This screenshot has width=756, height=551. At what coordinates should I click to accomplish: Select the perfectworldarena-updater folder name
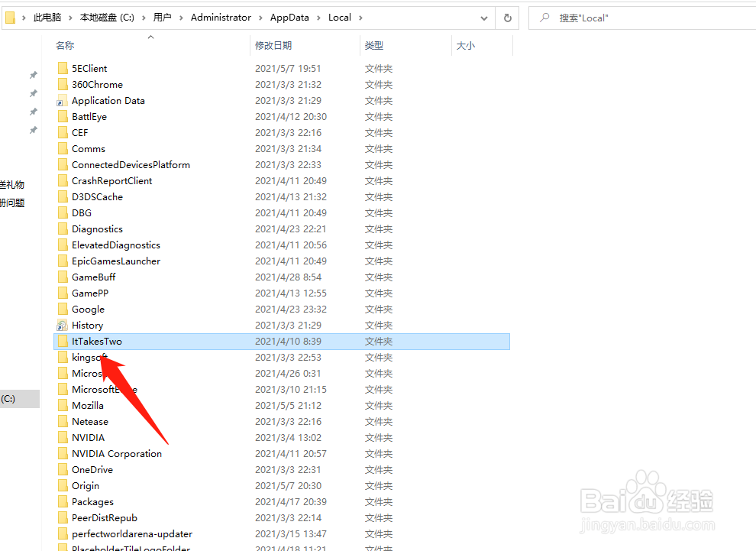132,533
